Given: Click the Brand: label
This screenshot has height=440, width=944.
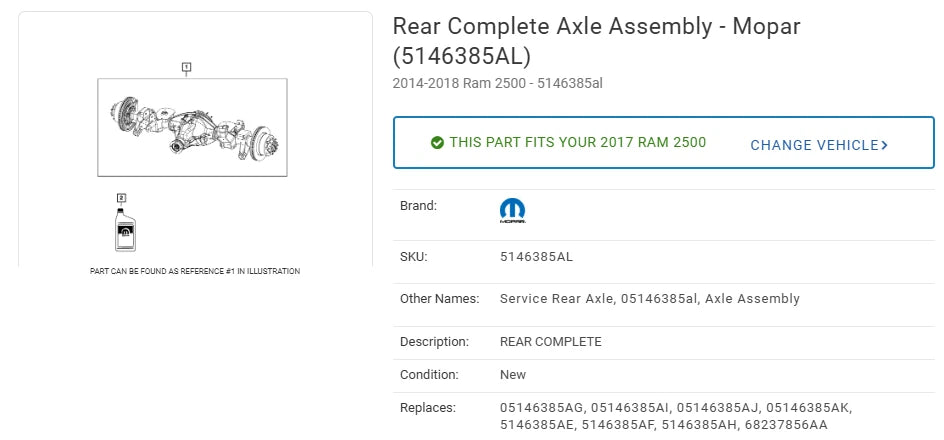Looking at the screenshot, I should tap(418, 206).
